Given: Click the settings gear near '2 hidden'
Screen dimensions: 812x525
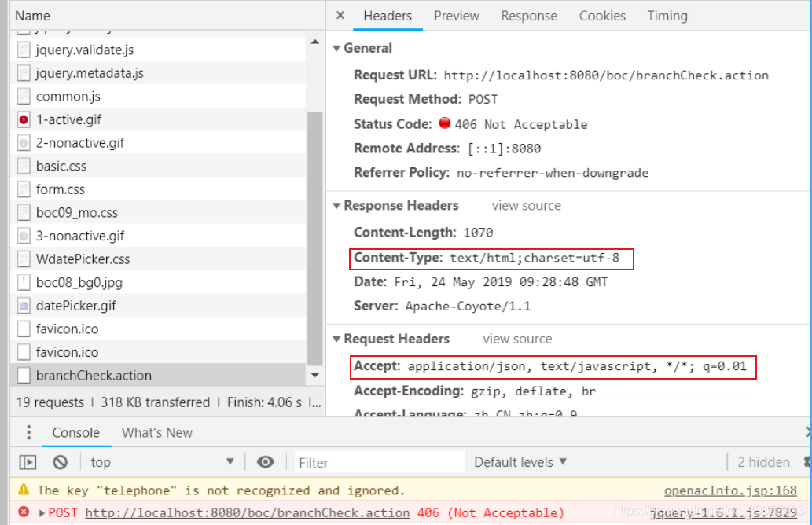Looking at the screenshot, I should pos(806,462).
